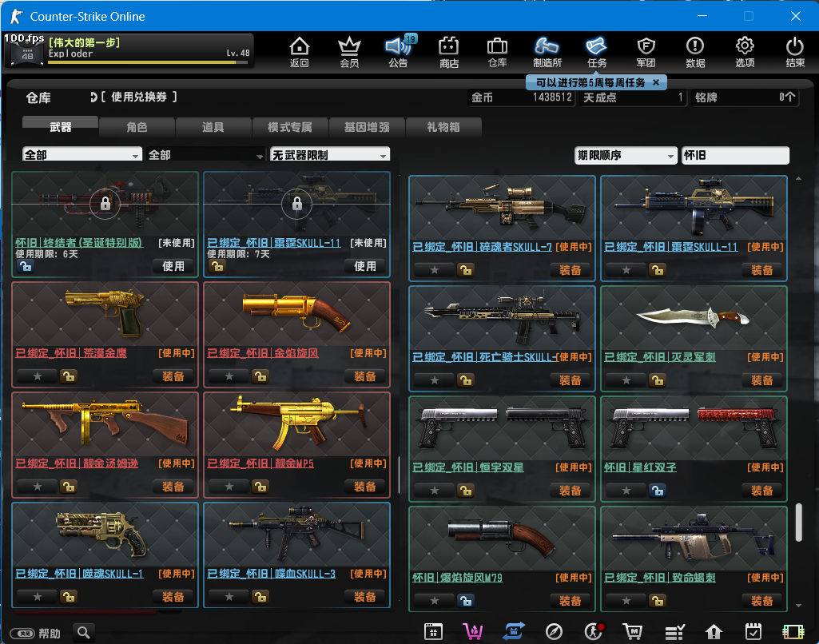Open the compass icon in the bottom bar
This screenshot has height=644, width=819.
pyautogui.click(x=554, y=632)
